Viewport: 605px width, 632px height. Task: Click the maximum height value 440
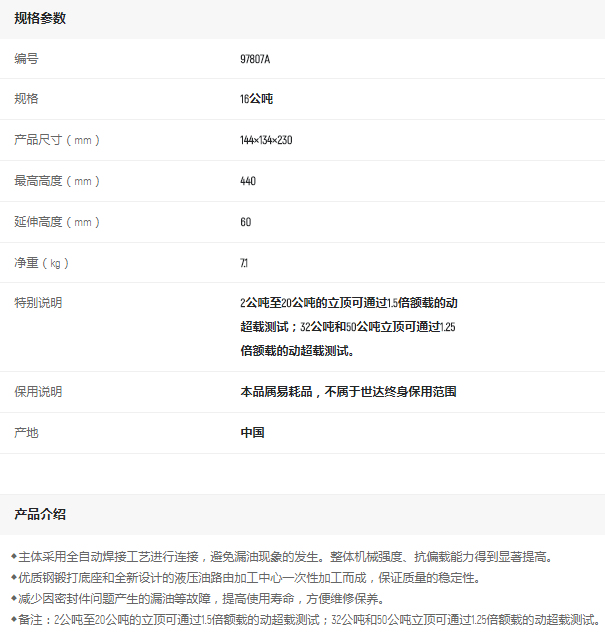248,181
